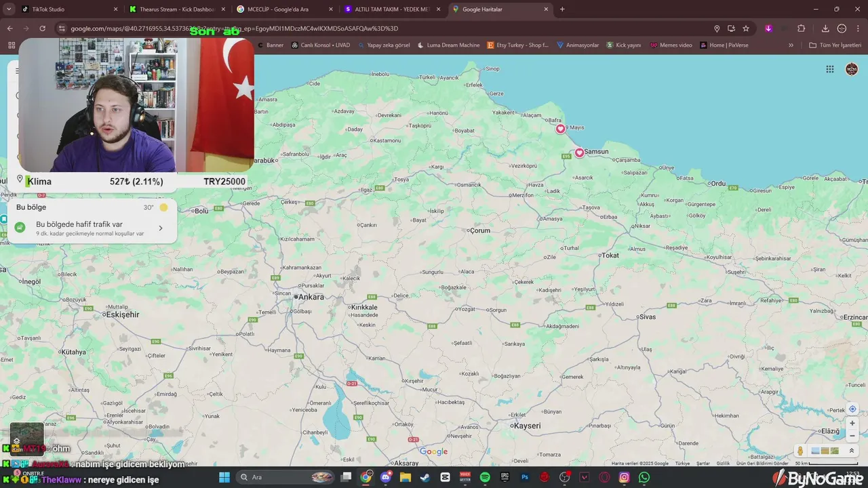Zoom in the map with plus button
This screenshot has width=868, height=488.
[x=852, y=424]
